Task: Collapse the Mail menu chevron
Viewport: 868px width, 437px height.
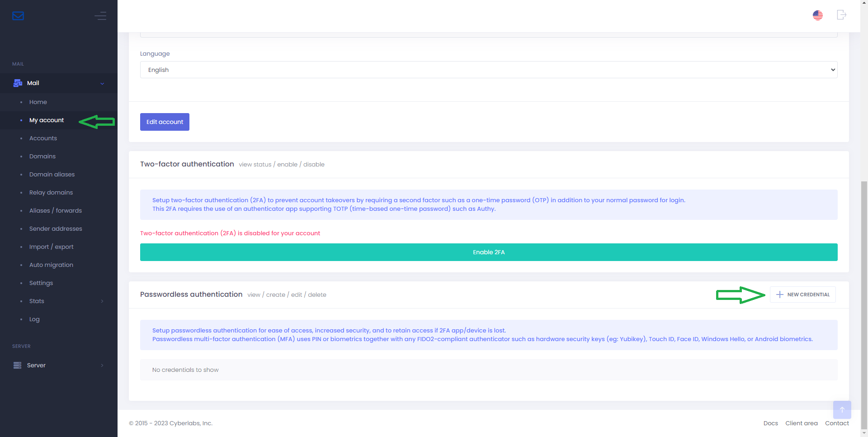Action: pyautogui.click(x=102, y=84)
